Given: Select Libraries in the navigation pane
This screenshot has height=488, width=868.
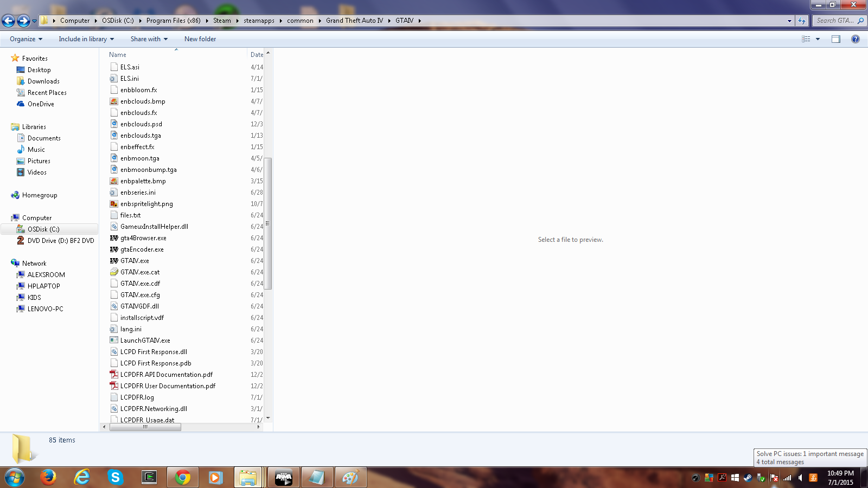Looking at the screenshot, I should (x=34, y=127).
